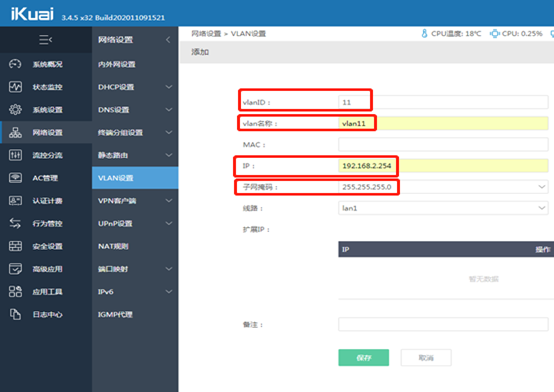The image size is (554, 392).
Task: Open NAT规则 menu item
Action: tap(135, 246)
